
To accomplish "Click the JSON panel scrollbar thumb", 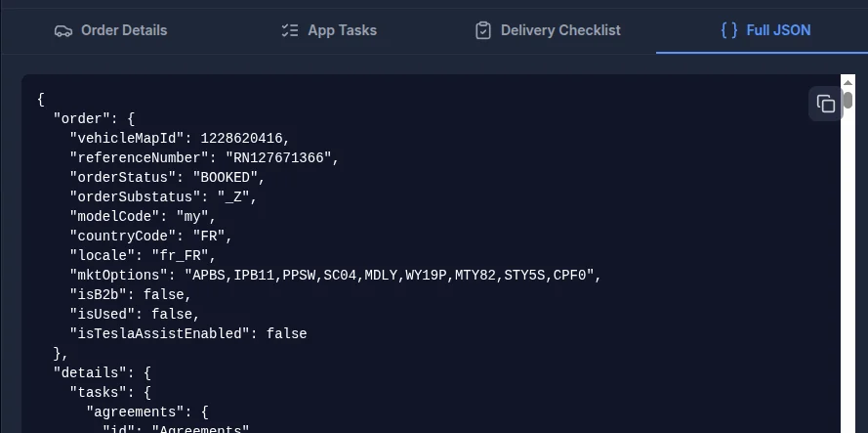I will tap(847, 100).
